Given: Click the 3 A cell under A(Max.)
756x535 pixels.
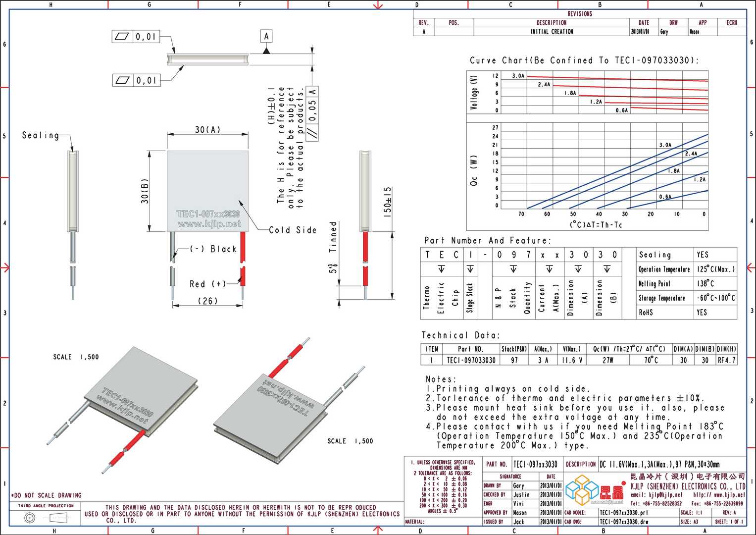Looking at the screenshot, I should coord(543,360).
